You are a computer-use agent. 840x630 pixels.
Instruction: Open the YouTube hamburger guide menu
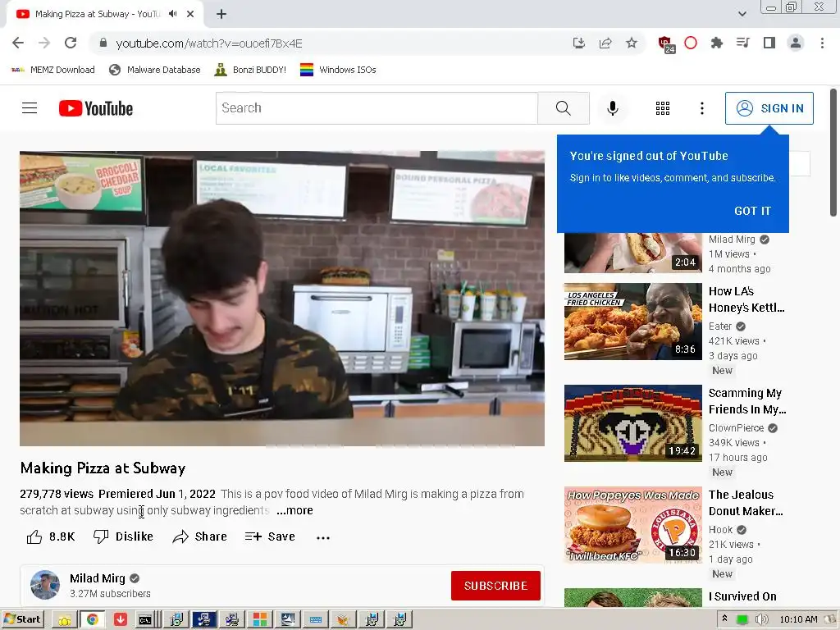coord(30,108)
